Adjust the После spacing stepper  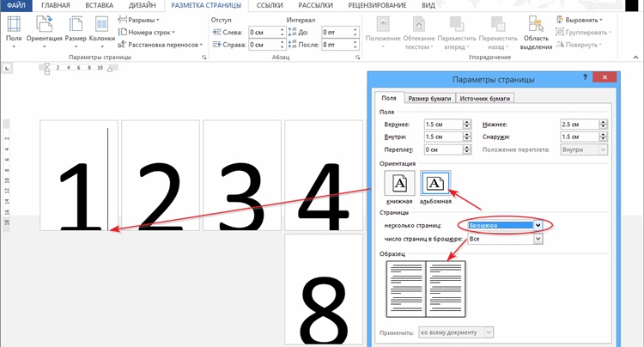point(355,45)
